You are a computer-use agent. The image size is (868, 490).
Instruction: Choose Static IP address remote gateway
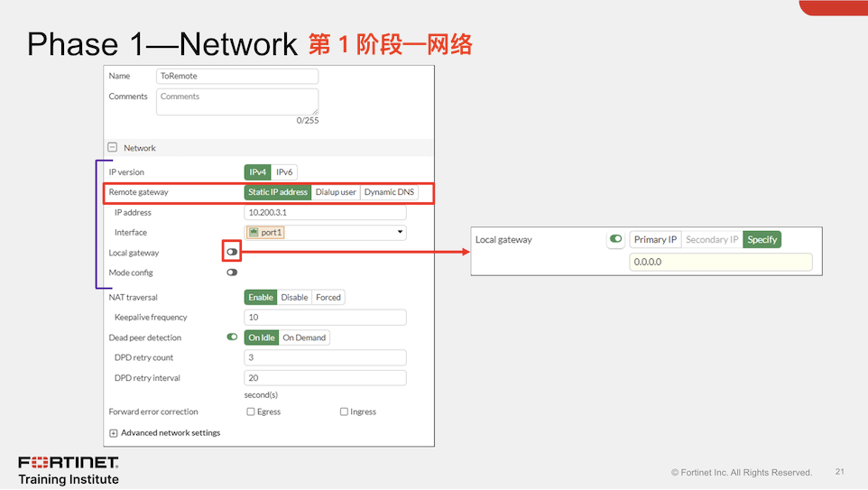[x=277, y=192]
